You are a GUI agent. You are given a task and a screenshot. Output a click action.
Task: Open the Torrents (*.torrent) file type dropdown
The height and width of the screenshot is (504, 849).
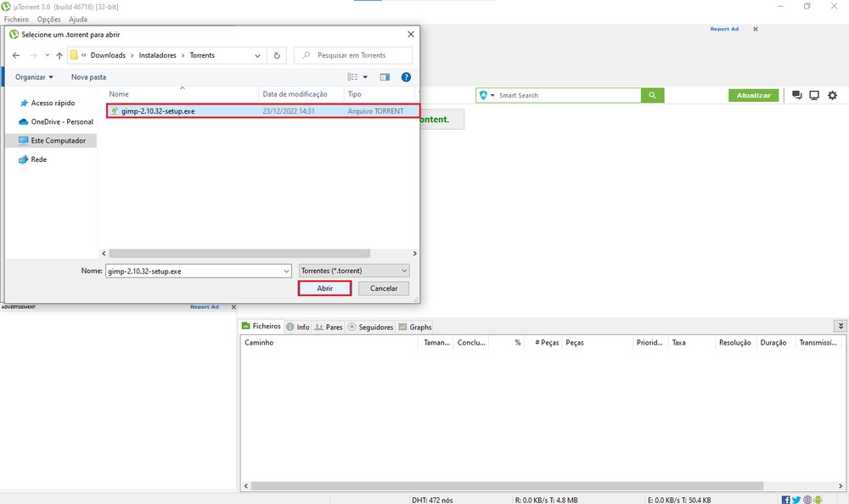pyautogui.click(x=353, y=270)
